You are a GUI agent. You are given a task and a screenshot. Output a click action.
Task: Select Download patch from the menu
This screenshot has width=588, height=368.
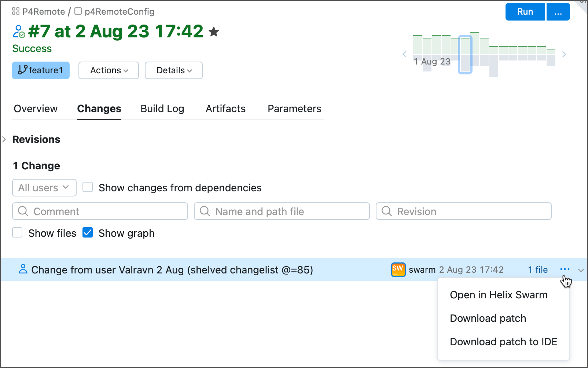click(488, 318)
